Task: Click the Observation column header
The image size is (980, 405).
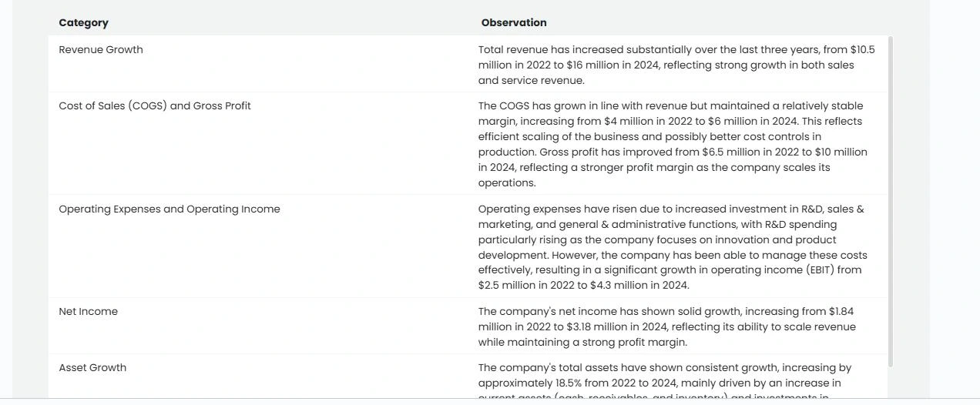Action: click(x=514, y=23)
